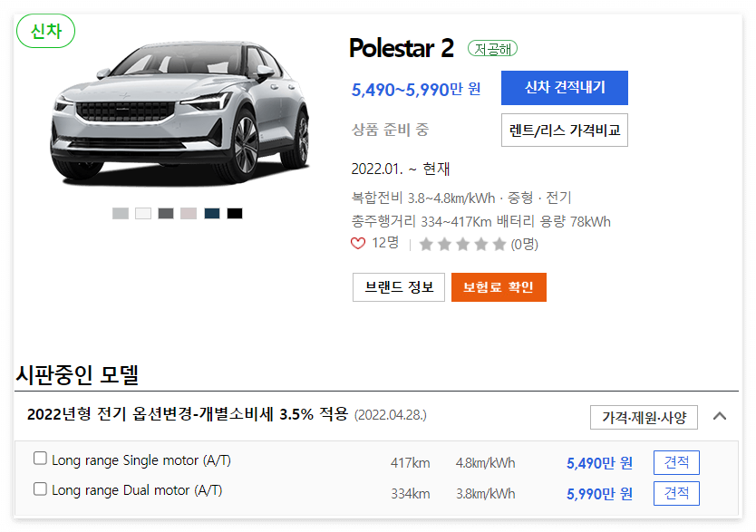Click the Long range Single motor (A/T) label
The image size is (756, 532).
point(141,460)
